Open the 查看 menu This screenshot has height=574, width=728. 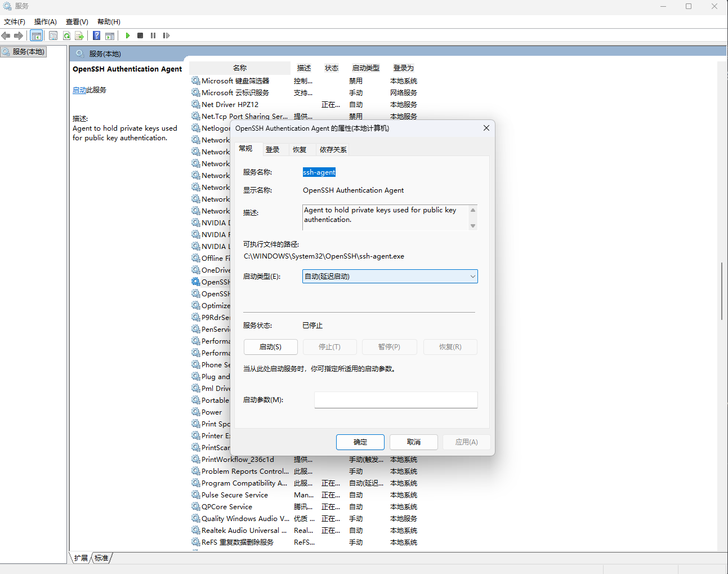(x=77, y=21)
